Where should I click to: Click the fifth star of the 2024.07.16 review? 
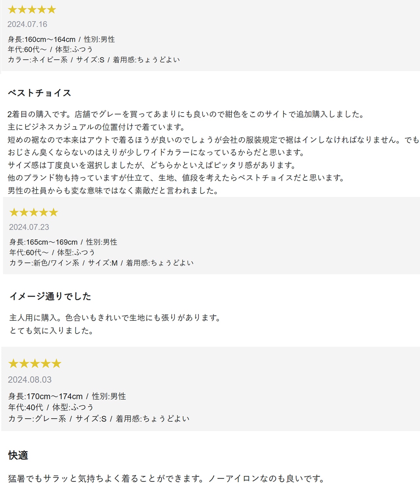[x=52, y=10]
